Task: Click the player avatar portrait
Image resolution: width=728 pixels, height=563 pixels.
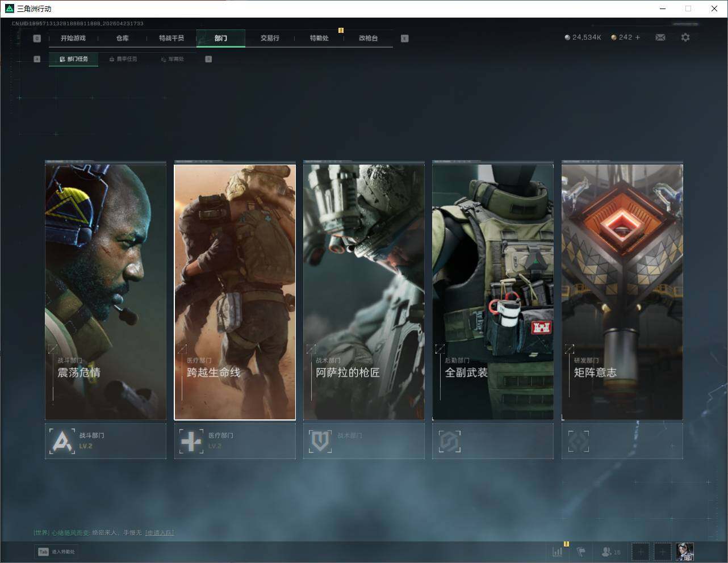Action: [685, 552]
